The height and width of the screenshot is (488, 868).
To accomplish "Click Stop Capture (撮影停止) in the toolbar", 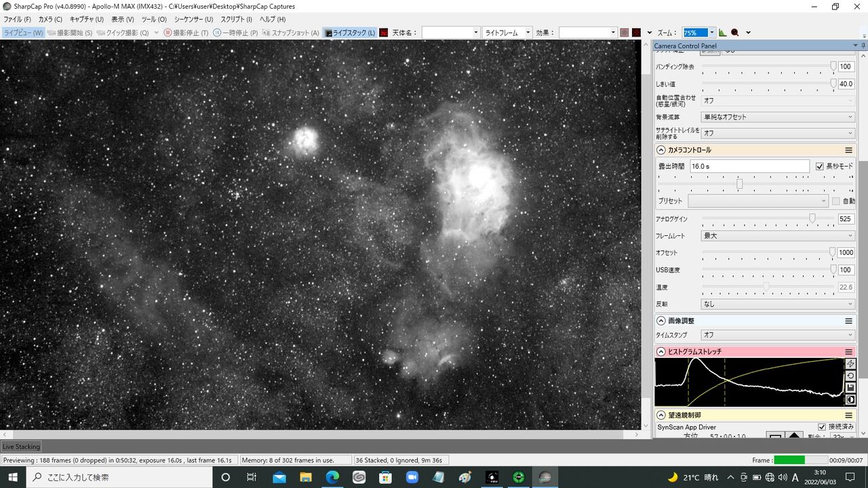I will [x=186, y=33].
